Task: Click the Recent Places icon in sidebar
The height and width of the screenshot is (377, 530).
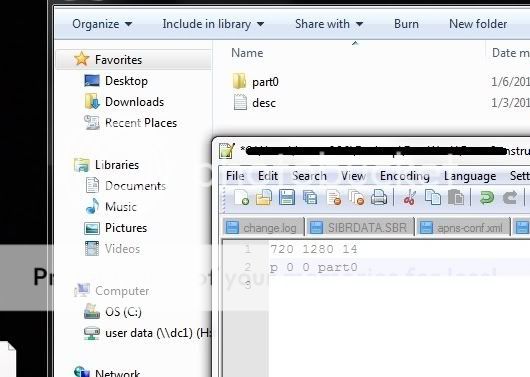Action: (92, 122)
